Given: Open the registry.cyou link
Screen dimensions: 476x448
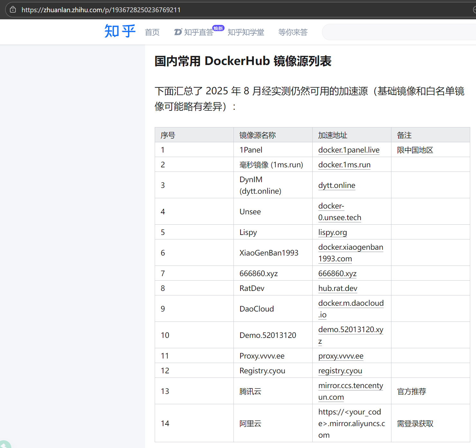Looking at the screenshot, I should (x=340, y=371).
